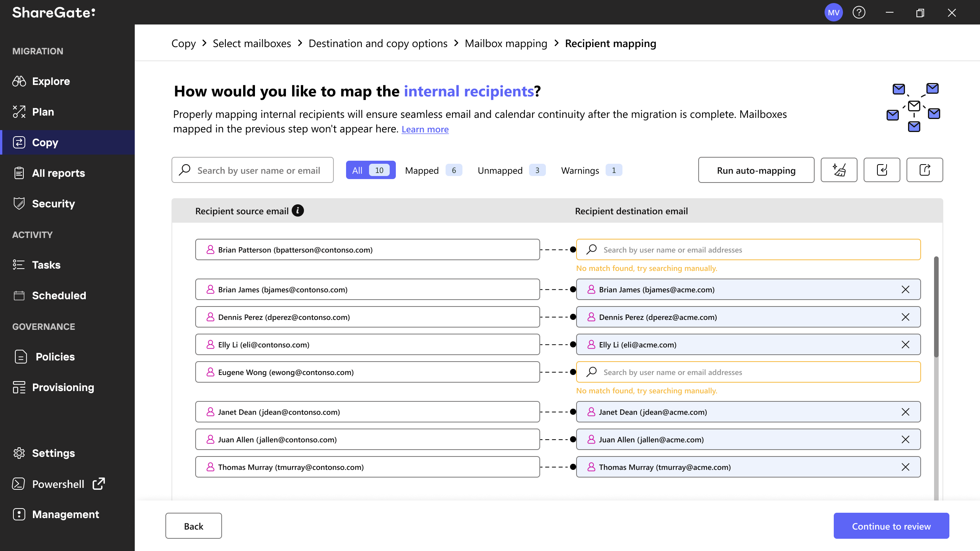Click the Recipient destination email header

pyautogui.click(x=631, y=211)
